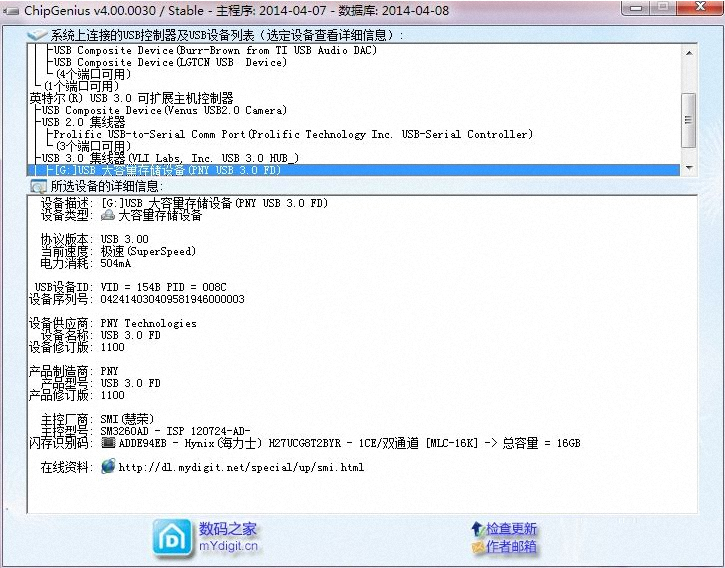Click the 作者邮箱 link
725x568 pixels.
pyautogui.click(x=511, y=547)
